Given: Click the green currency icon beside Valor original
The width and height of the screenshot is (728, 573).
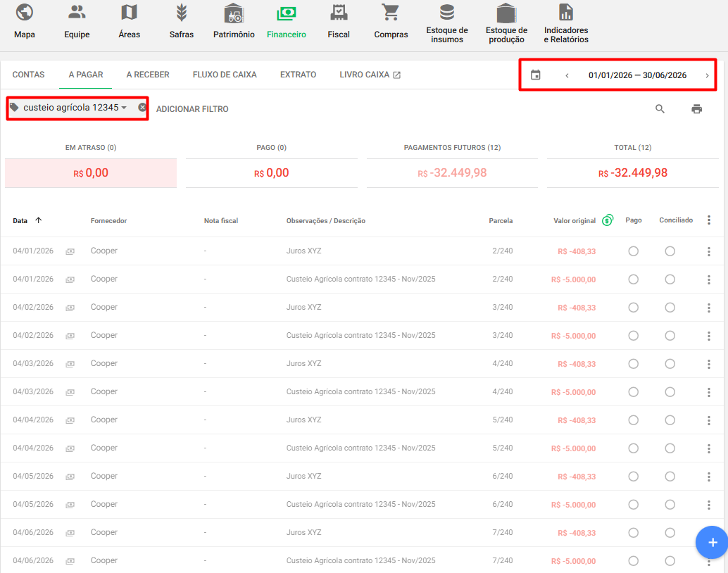Looking at the screenshot, I should [608, 220].
